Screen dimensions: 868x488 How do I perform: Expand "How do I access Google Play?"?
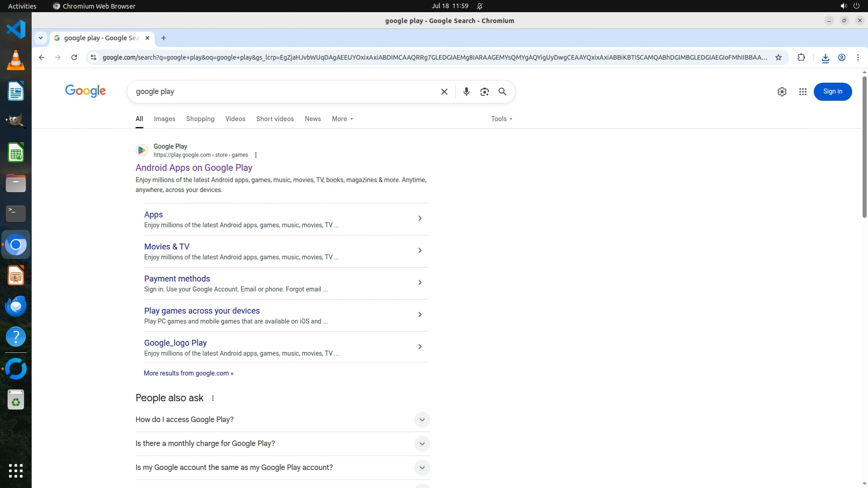tap(421, 420)
